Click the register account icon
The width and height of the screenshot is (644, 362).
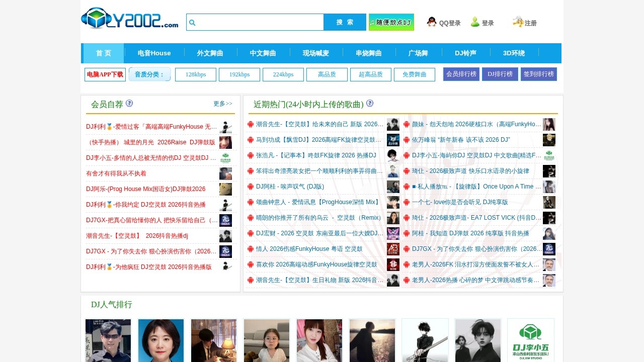pos(518,22)
